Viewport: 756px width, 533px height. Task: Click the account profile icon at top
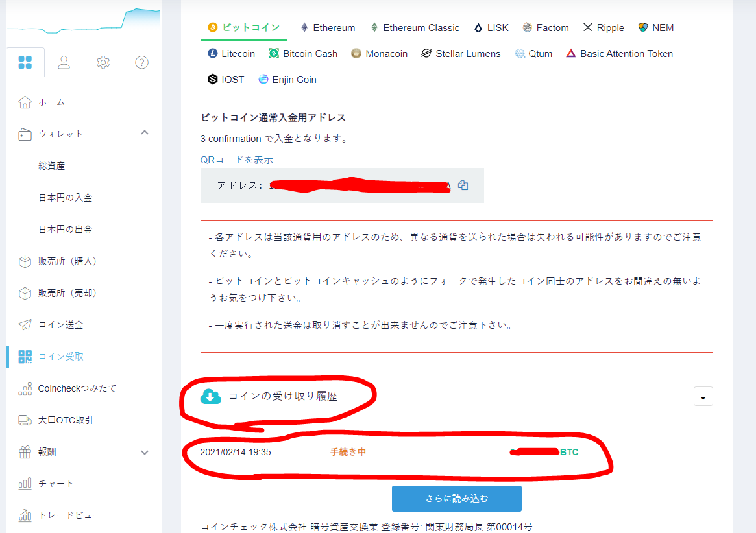(x=64, y=63)
